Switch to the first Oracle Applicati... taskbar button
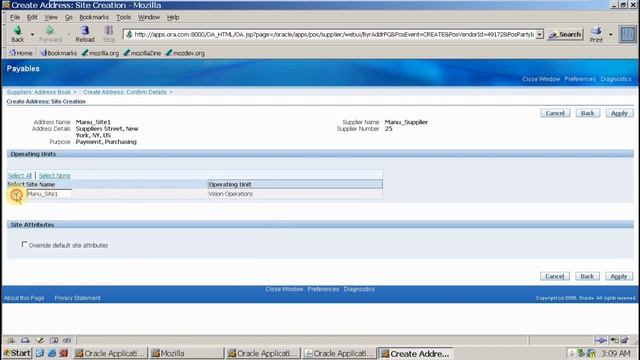 (110, 353)
